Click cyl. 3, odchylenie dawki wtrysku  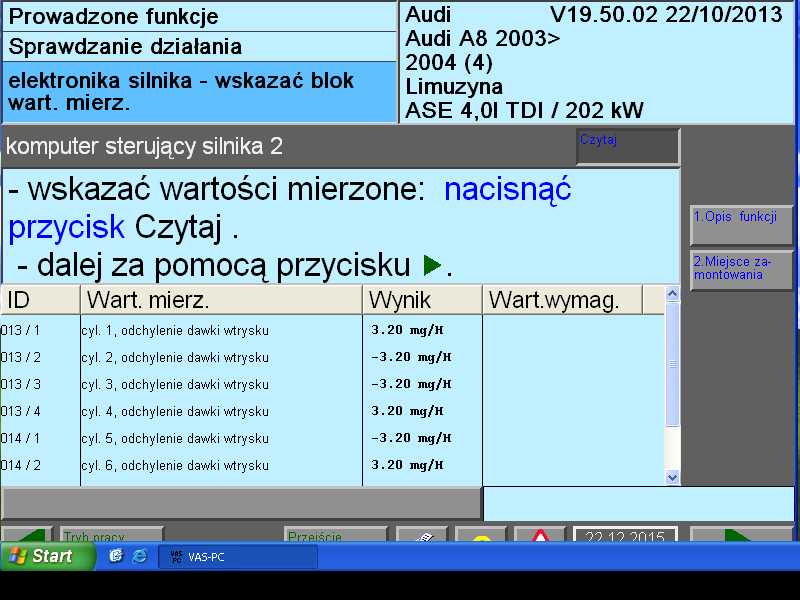point(175,385)
